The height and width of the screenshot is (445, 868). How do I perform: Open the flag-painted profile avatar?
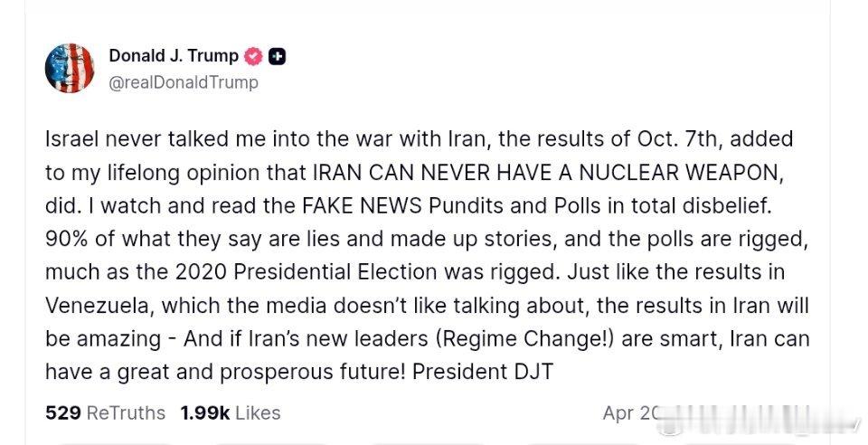click(70, 68)
